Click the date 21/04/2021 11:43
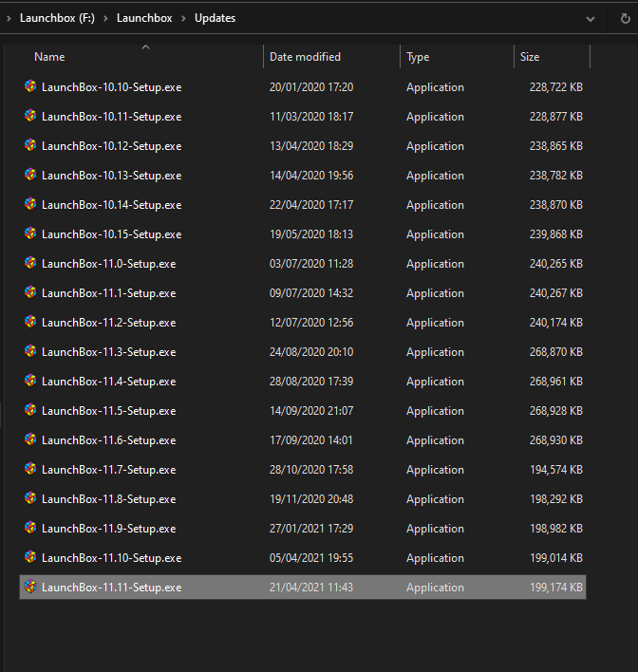This screenshot has width=638, height=672. 311,588
